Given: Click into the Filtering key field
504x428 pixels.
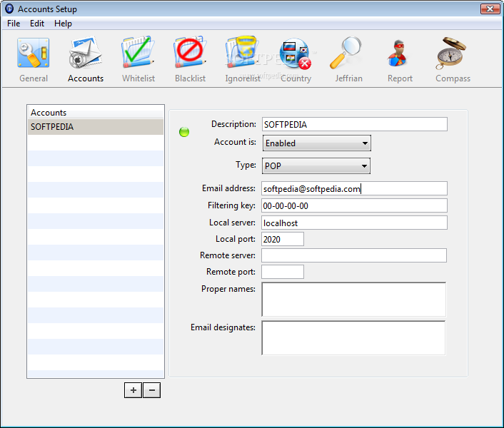Looking at the screenshot, I should (x=354, y=205).
